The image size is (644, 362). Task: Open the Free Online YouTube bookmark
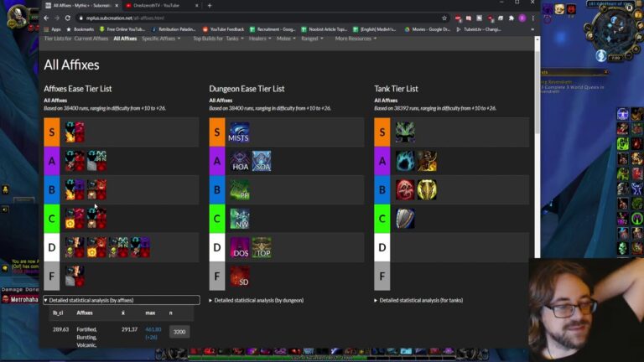pyautogui.click(x=122, y=29)
